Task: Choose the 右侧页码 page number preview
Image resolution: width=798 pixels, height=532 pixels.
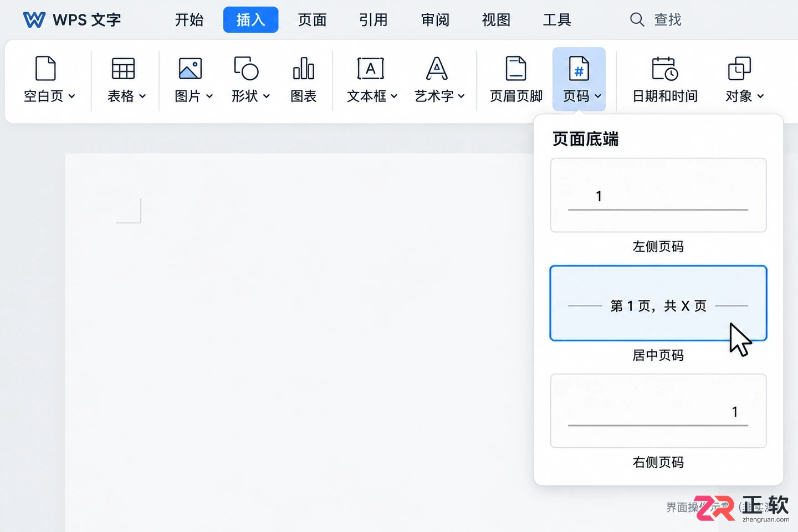Action: pyautogui.click(x=658, y=411)
